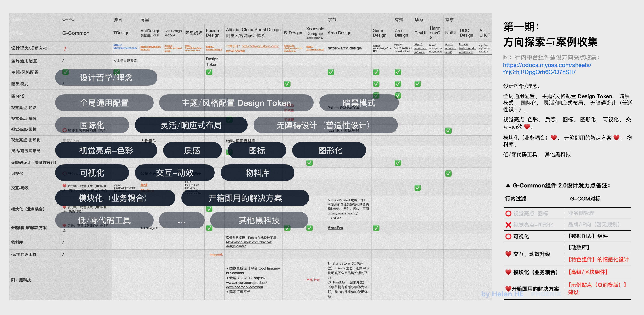
Task: Click Semi Design's green check in 开箱即用 row
Action: pos(376,228)
